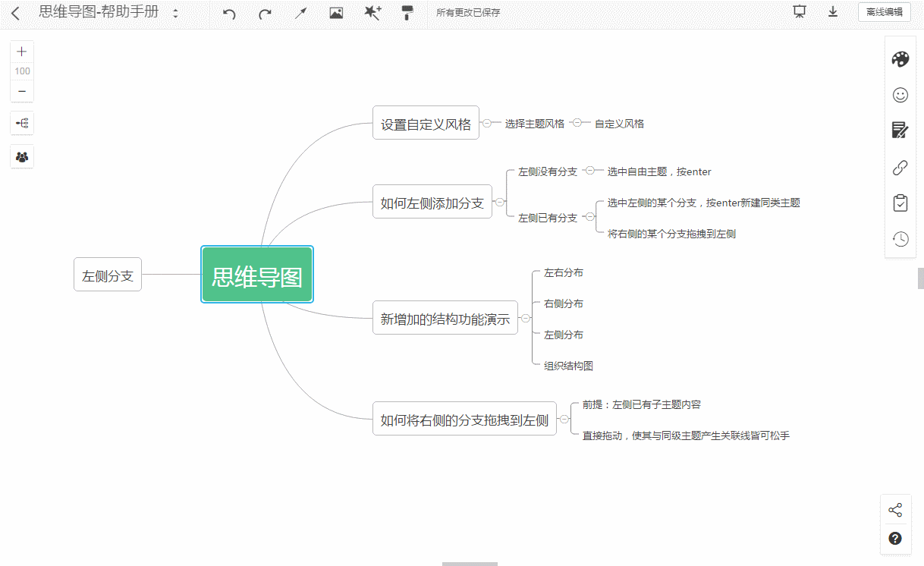
Task: Open the theme style palette panel
Action: coord(900,58)
